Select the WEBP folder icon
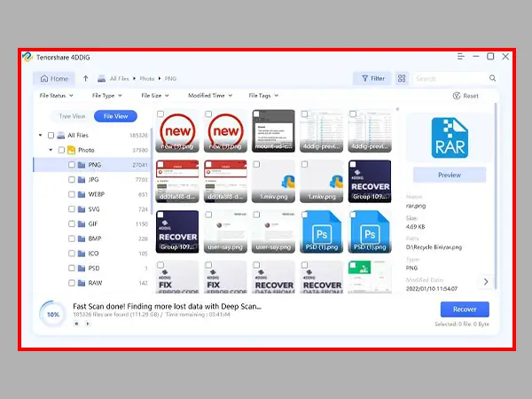Screen dimensions: 532x399 pyautogui.click(x=82, y=194)
